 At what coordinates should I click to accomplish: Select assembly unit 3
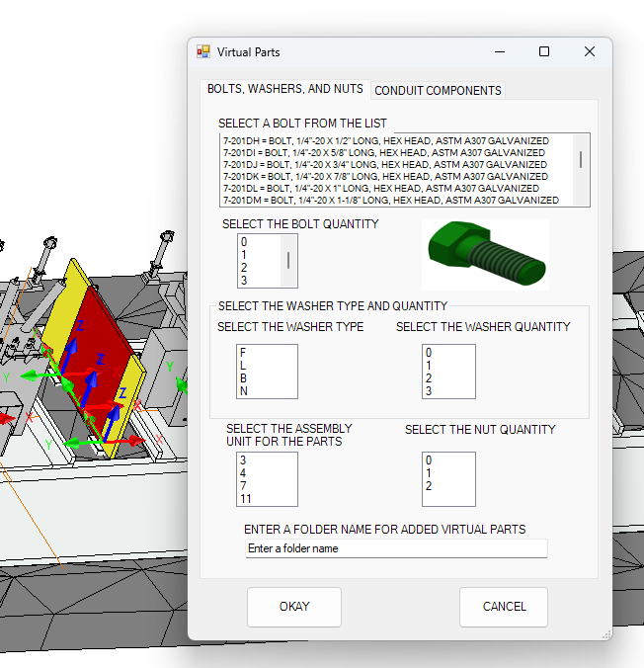[267, 460]
